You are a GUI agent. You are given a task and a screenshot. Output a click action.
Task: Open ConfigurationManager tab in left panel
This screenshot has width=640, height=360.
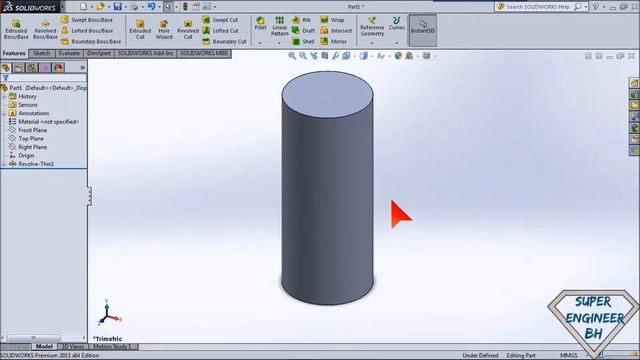click(32, 68)
